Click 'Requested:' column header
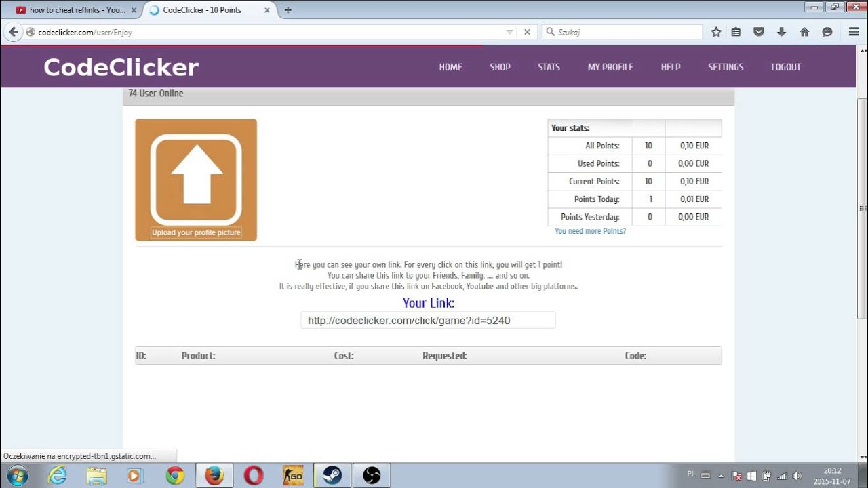This screenshot has height=488, width=868. click(x=445, y=356)
